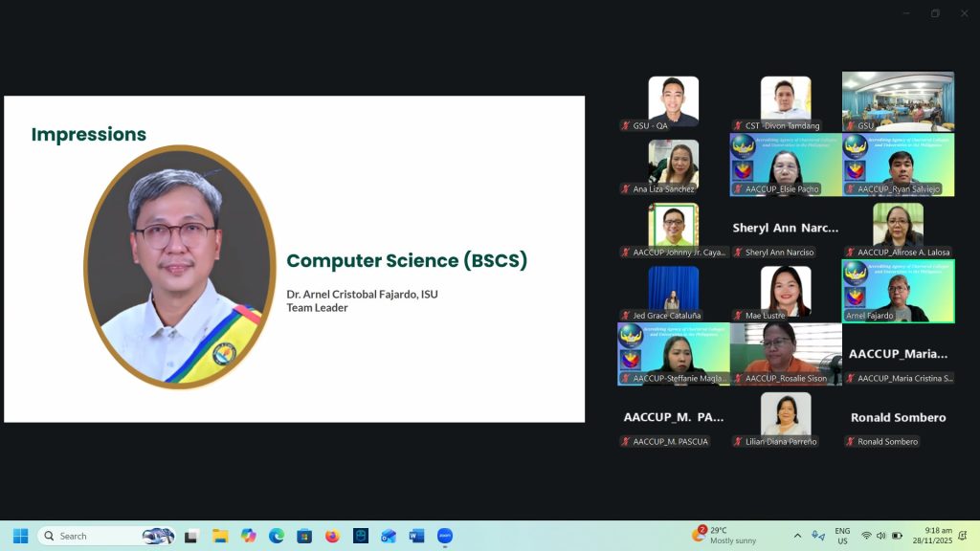Click the Task View icon
The width and height of the screenshot is (980, 551).
click(x=191, y=536)
